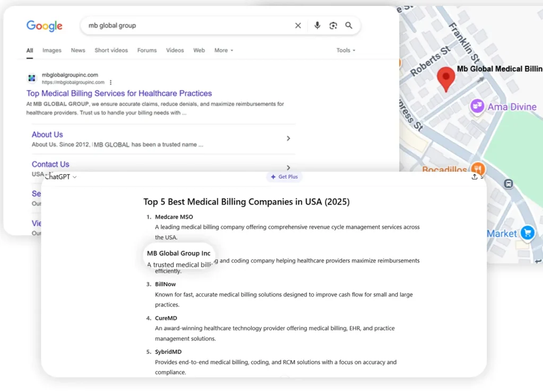
Task: Open the Short videos tab
Action: click(111, 50)
